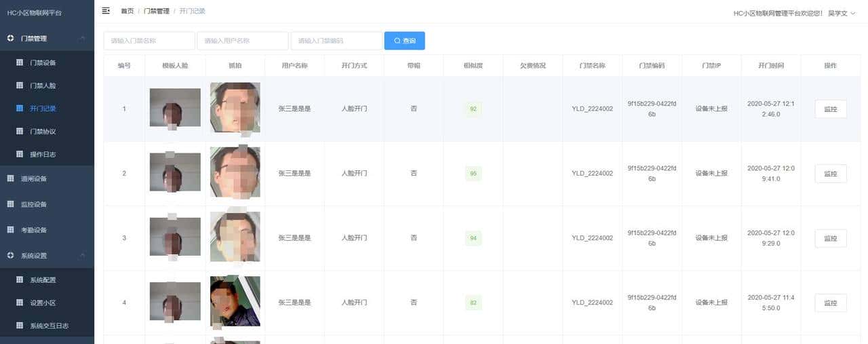This screenshot has height=344, width=868.
Task: Click 监控 button in row 2
Action: coord(830,174)
